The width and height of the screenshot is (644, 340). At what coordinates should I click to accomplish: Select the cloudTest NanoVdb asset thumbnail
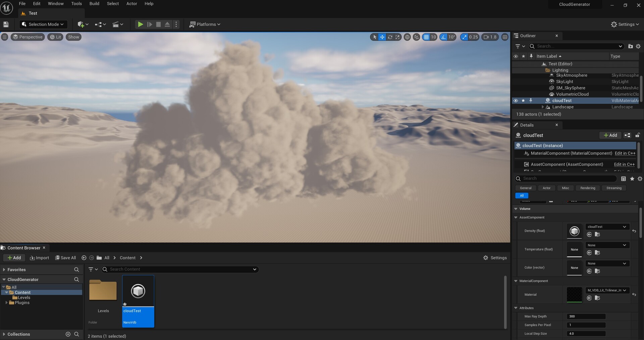[138, 291]
